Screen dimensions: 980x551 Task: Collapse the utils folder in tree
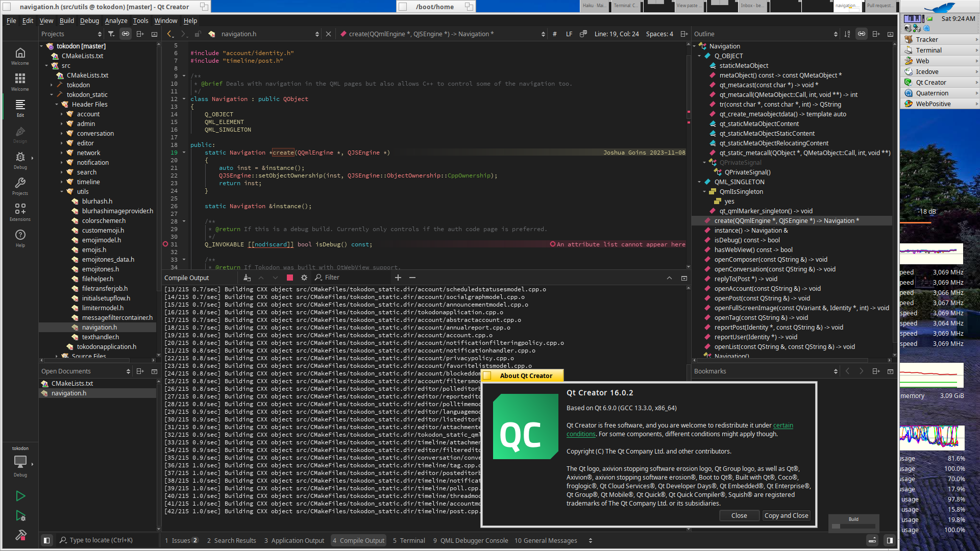pos(62,192)
